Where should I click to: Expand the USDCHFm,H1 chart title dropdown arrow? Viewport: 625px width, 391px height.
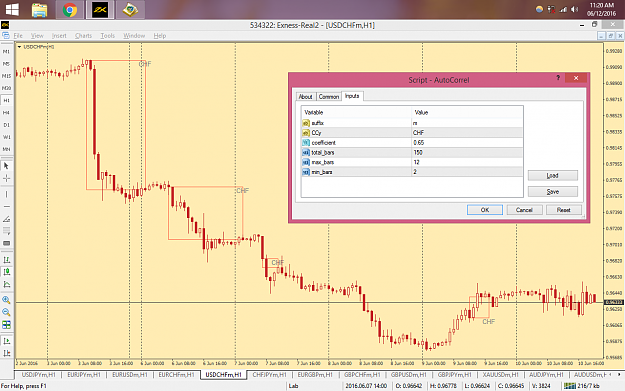point(19,47)
